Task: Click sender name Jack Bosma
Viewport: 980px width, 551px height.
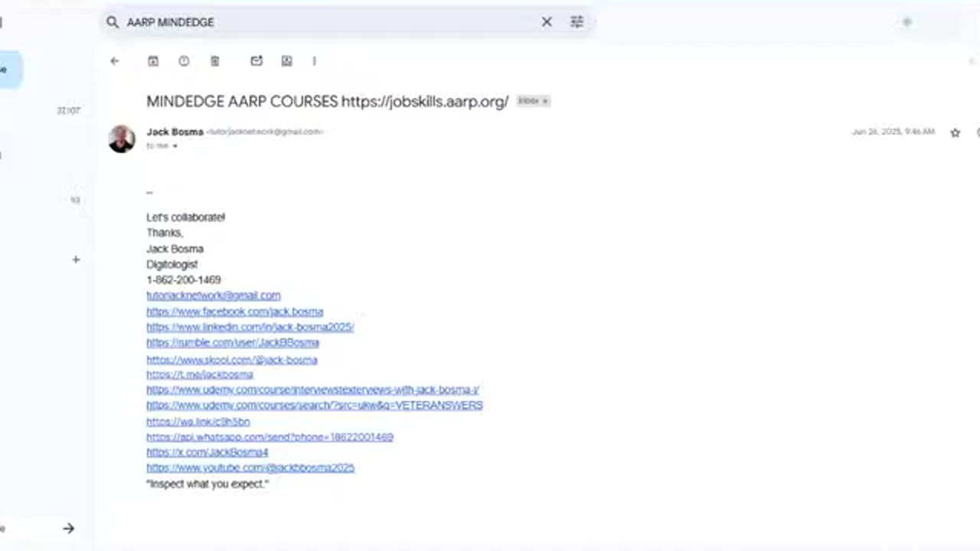Action: [175, 132]
